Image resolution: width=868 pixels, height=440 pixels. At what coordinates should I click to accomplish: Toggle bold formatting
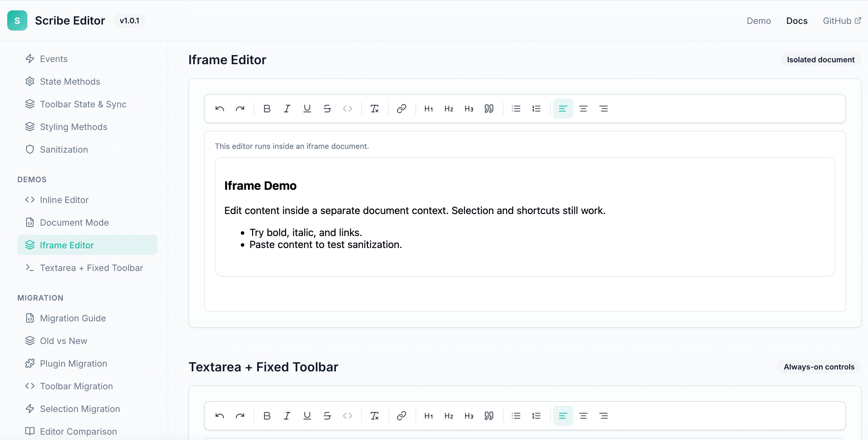pyautogui.click(x=267, y=109)
